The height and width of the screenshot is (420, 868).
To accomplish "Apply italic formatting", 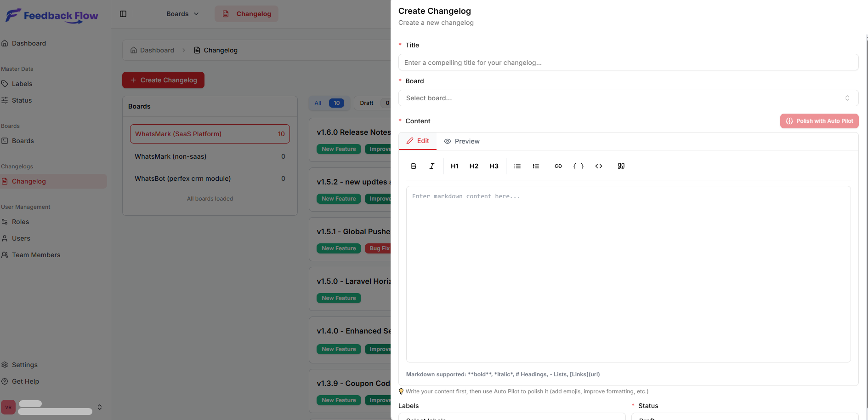I will (431, 166).
